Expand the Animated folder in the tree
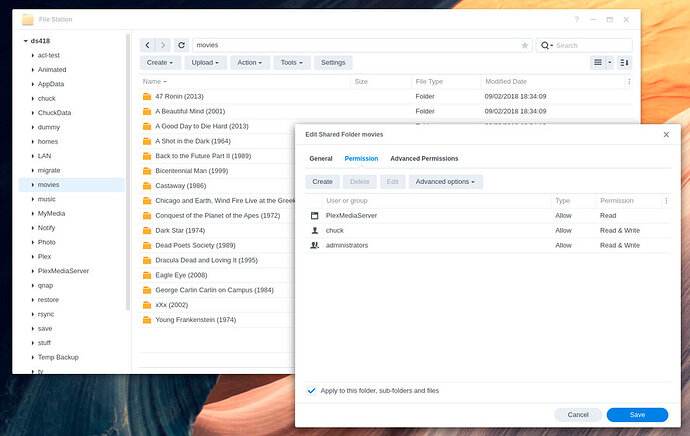The height and width of the screenshot is (436, 690). tap(33, 70)
